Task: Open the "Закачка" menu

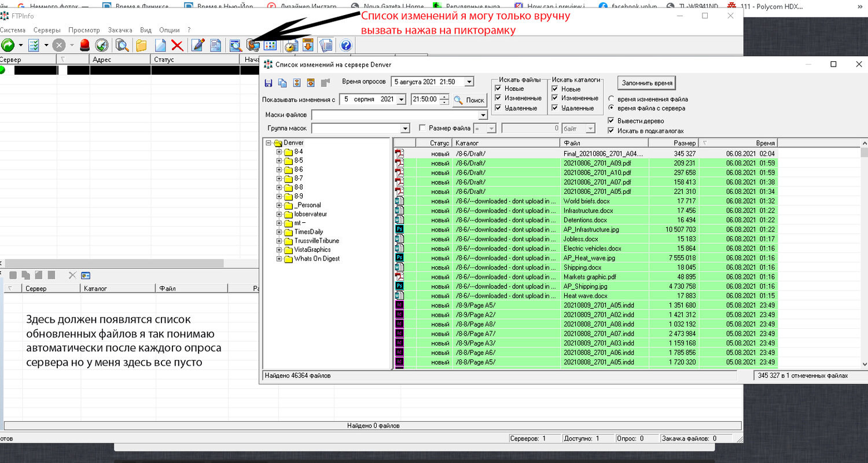Action: pyautogui.click(x=120, y=30)
